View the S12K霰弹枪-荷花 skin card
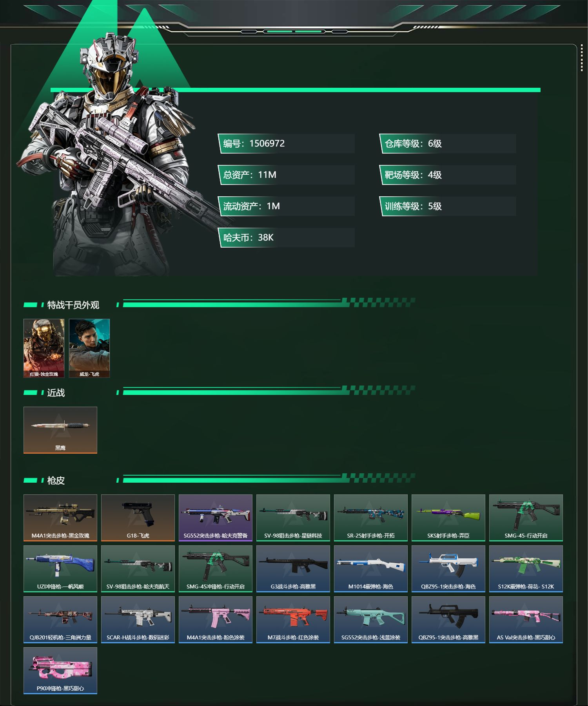This screenshot has height=706, width=588. 526,568
